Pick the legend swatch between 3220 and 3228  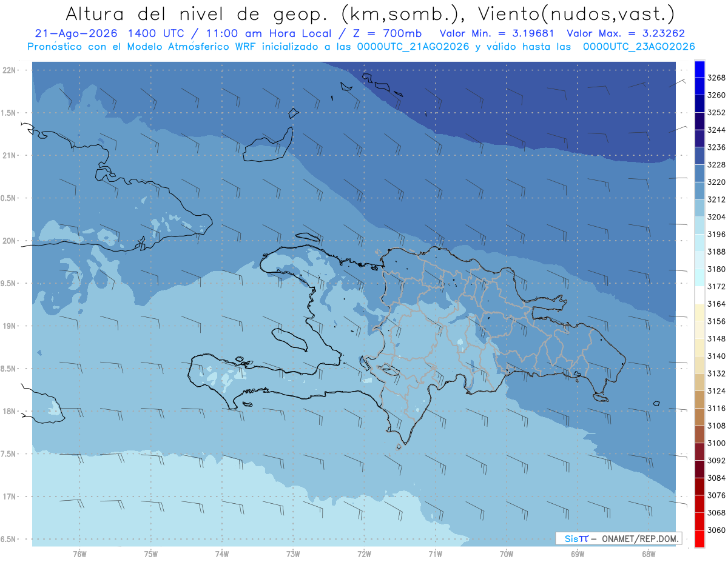coord(699,173)
